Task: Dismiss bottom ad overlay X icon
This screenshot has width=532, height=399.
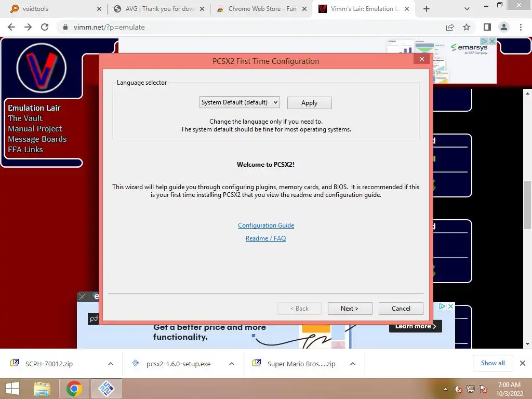Action: tap(82, 297)
